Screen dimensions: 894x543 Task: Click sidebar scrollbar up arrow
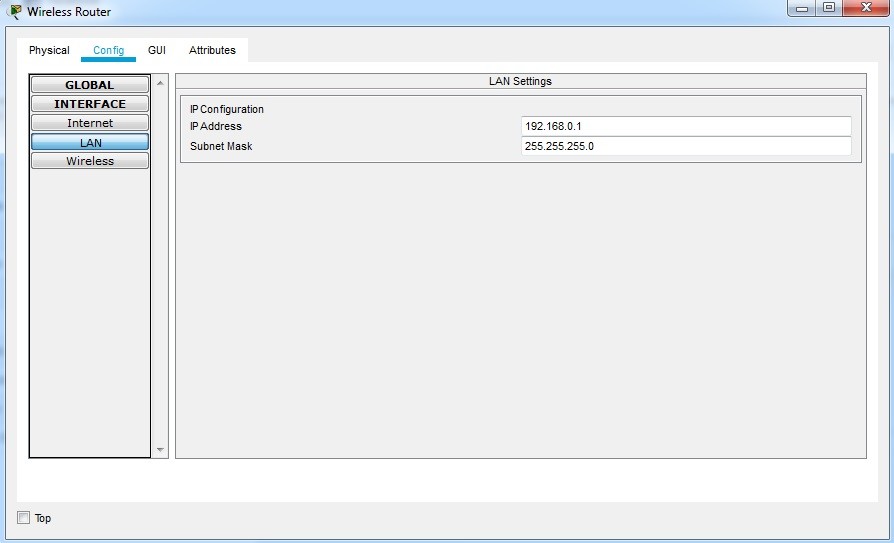[160, 83]
